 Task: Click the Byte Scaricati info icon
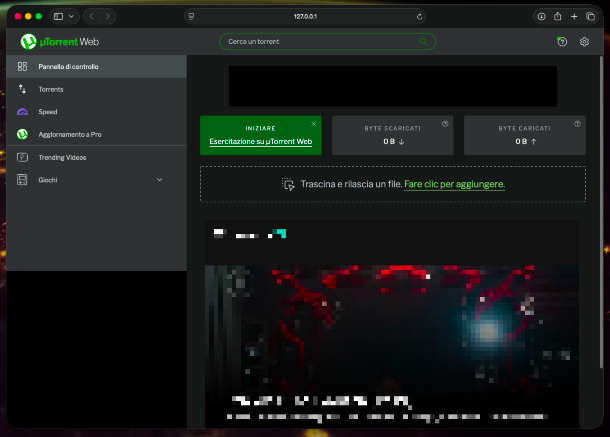[x=445, y=124]
